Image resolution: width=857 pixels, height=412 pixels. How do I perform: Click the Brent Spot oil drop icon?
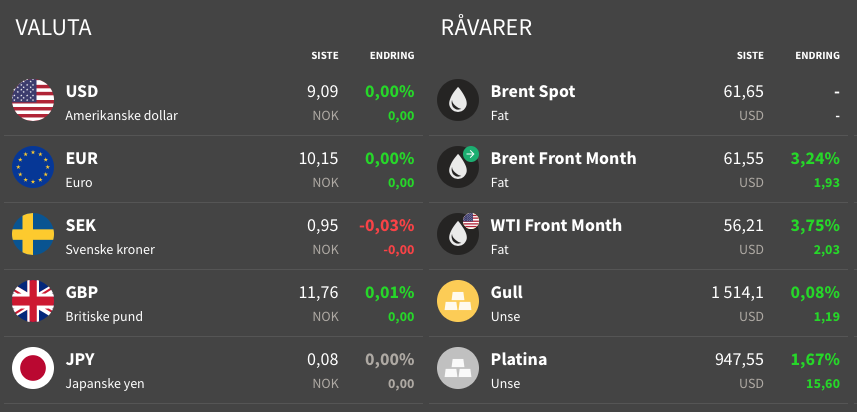pos(458,100)
